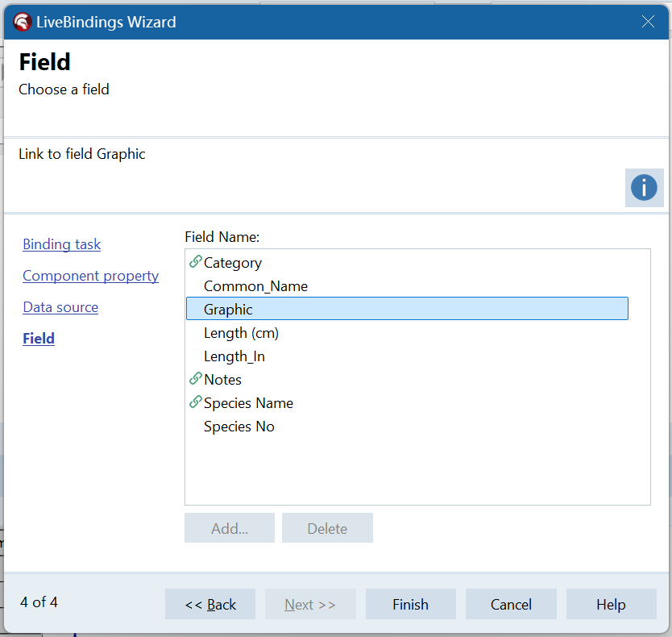This screenshot has height=637, width=672.
Task: Choose the Common_Name field
Action: click(407, 286)
